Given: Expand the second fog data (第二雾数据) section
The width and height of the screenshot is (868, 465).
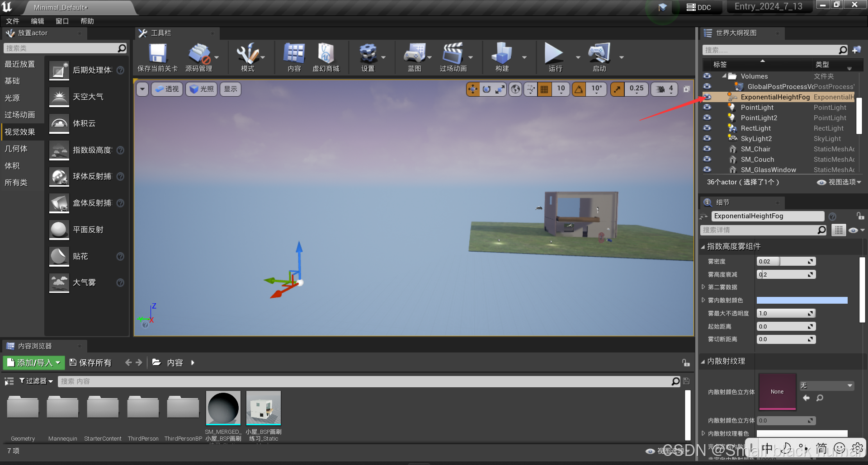Looking at the screenshot, I should tap(703, 287).
